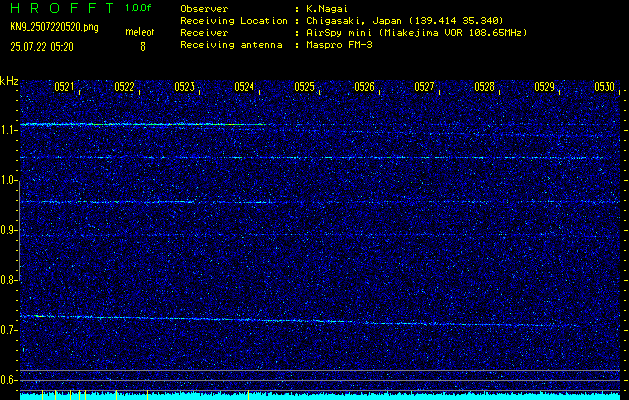
Task: Click the Receiving antenna label
Action: point(231,45)
